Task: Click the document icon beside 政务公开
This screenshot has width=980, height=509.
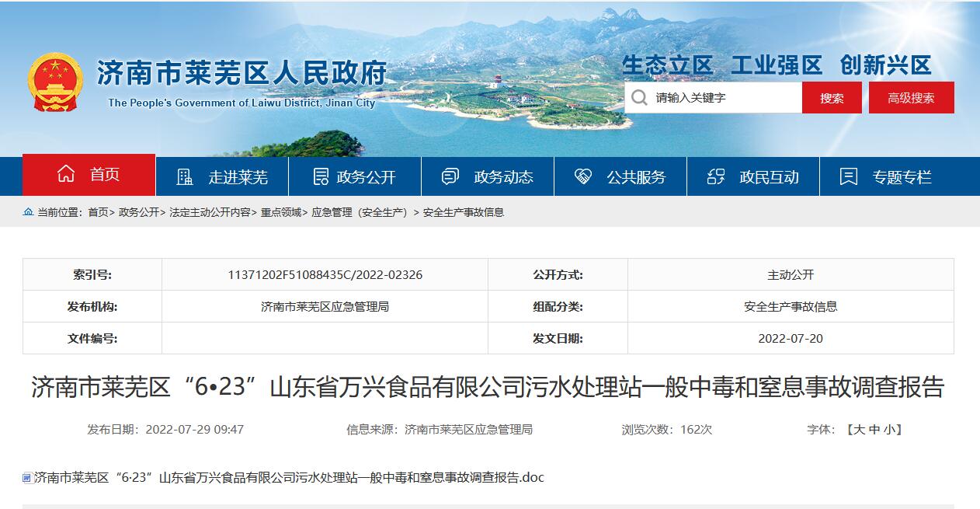Action: pos(321,177)
